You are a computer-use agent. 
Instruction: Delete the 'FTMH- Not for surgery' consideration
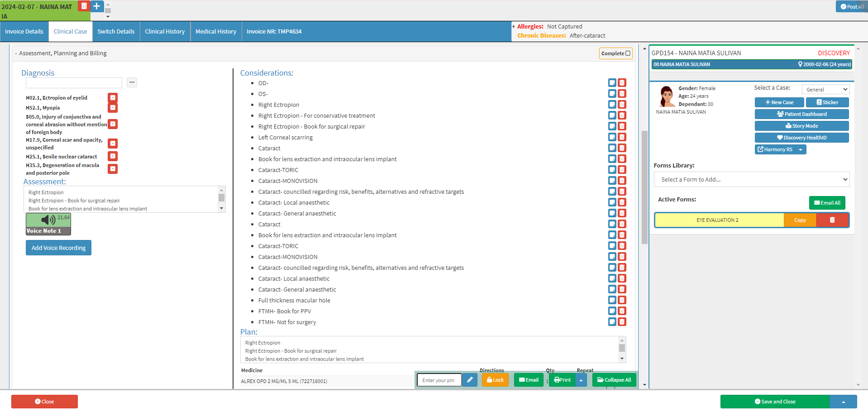point(622,322)
